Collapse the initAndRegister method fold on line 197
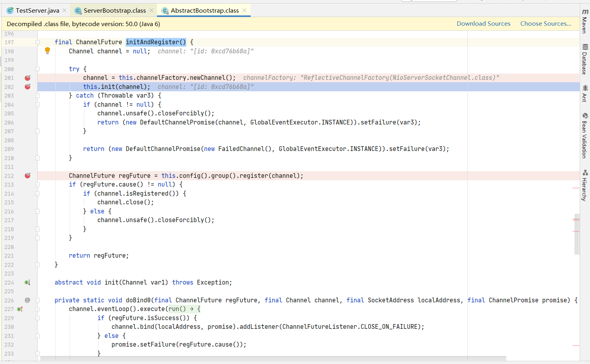Screen dimensions: 590x364 (38, 42)
